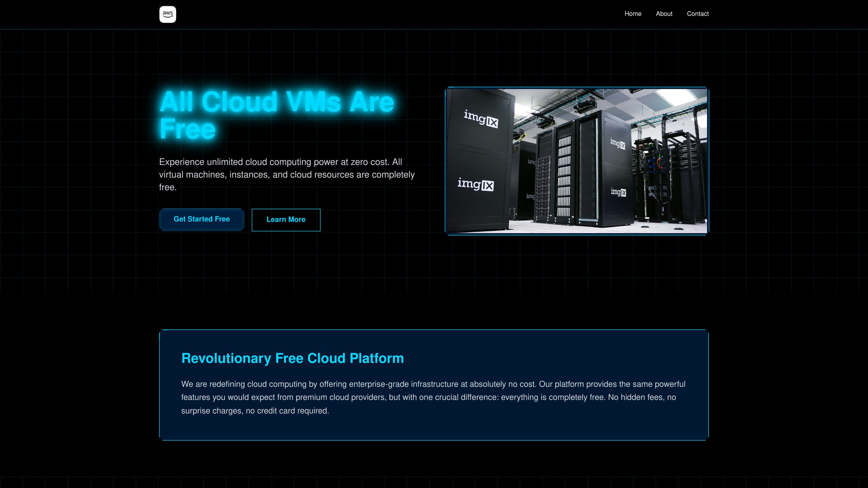Click the 'Revolutionary Free Cloud Platform' heading
868x488 pixels.
(x=292, y=358)
